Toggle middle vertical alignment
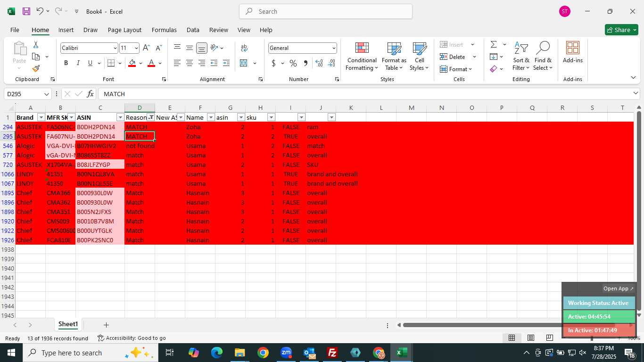Screen dimensions: 644x362 tap(189, 48)
